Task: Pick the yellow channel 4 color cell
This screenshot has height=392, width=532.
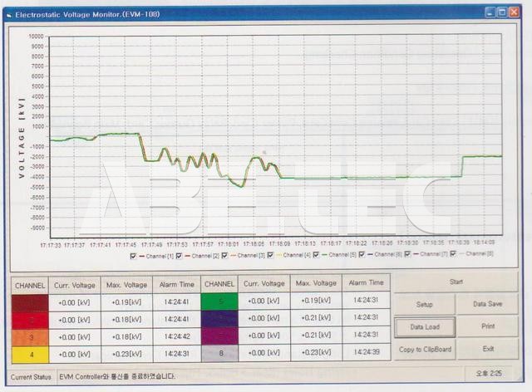Action: point(30,354)
